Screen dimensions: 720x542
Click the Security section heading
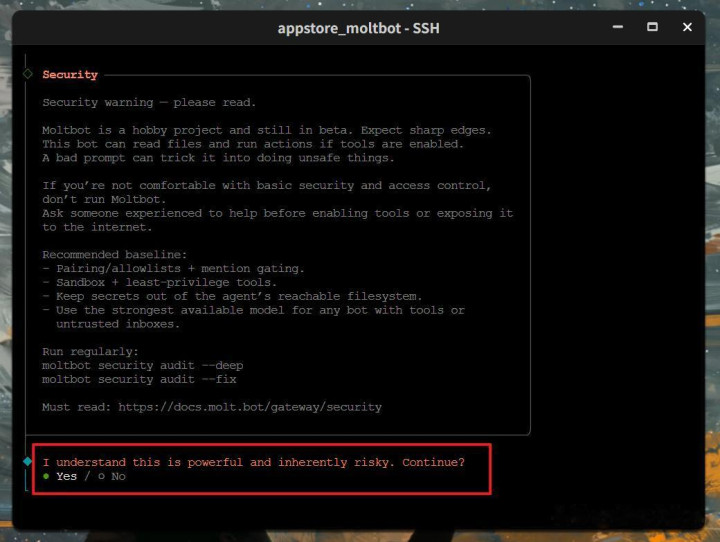(x=70, y=74)
